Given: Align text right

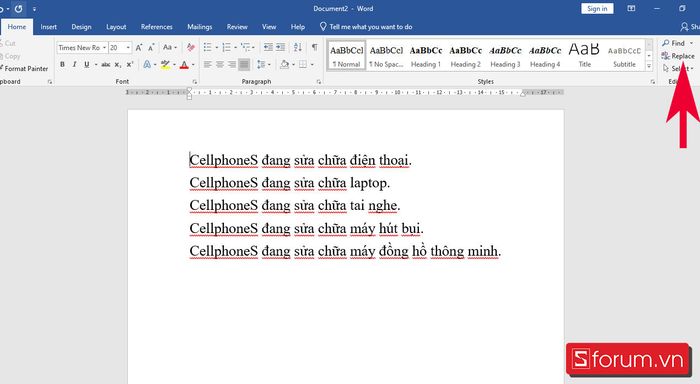Looking at the screenshot, I should 232,65.
